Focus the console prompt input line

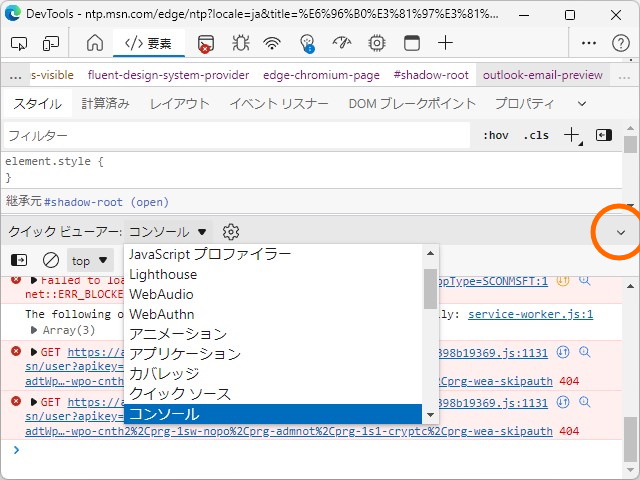[x=318, y=450]
